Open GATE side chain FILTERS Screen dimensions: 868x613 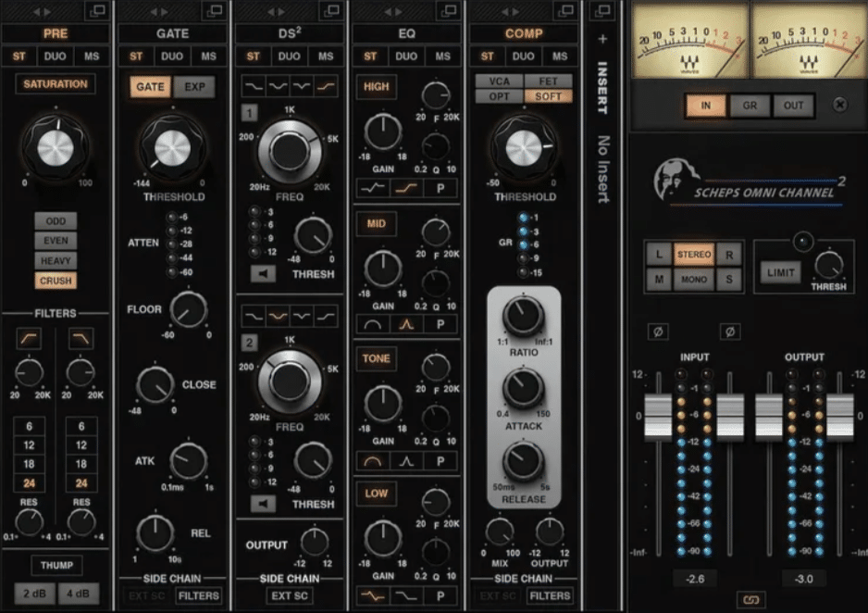coord(199,595)
